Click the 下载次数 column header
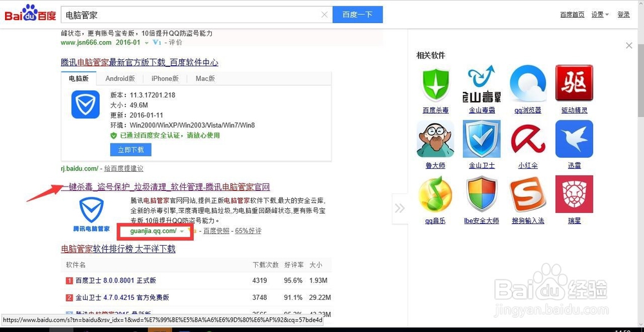 tap(265, 265)
